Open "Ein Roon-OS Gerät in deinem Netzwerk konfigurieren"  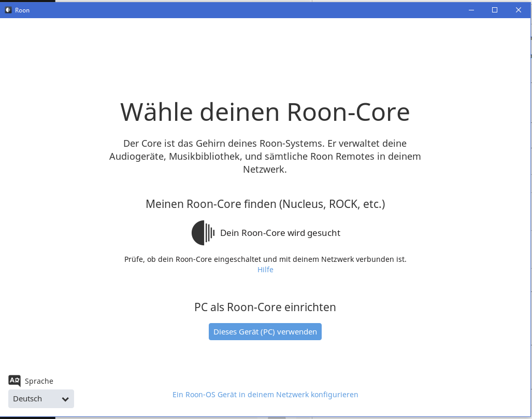(x=265, y=395)
